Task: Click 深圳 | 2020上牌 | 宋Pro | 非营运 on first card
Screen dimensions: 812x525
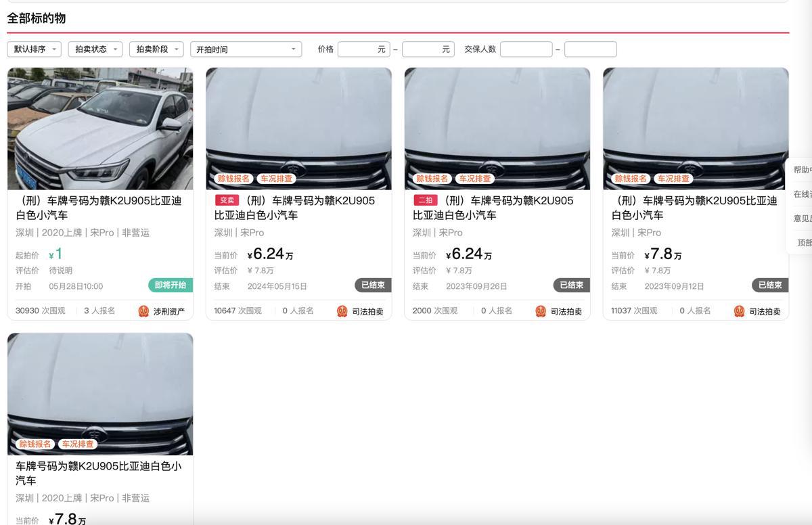Action: click(83, 233)
